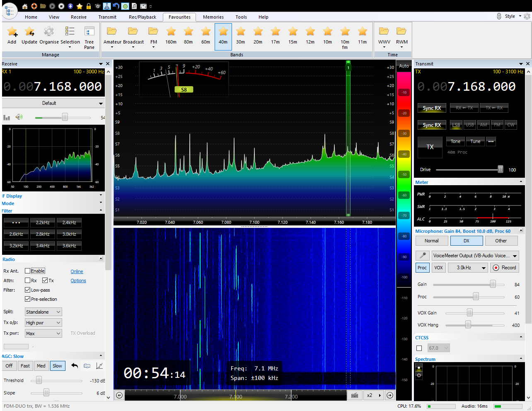Click the microphone settings wrench icon

point(422,256)
